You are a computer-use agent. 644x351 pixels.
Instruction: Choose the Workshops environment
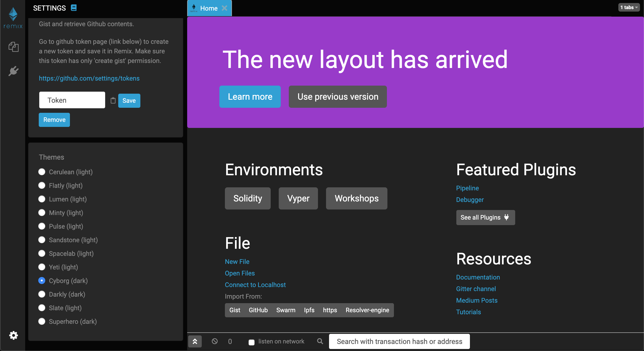pos(357,198)
